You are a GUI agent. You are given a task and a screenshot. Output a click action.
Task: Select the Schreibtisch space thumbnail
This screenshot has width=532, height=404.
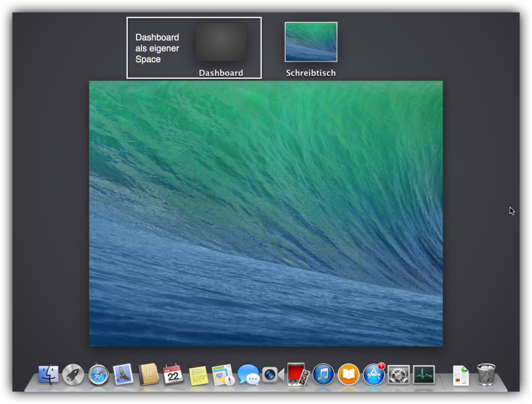click(311, 42)
